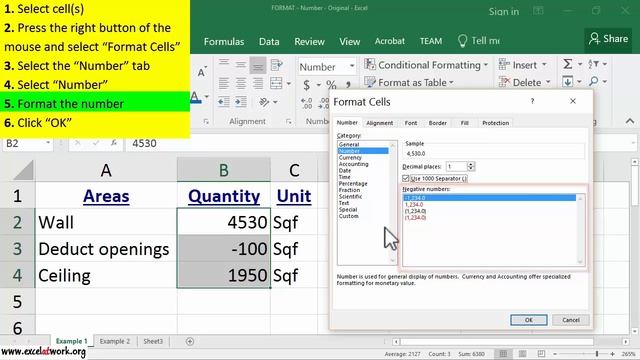The height and width of the screenshot is (360, 640).
Task: Switch to Font tab in Format Cells
Action: point(411,123)
